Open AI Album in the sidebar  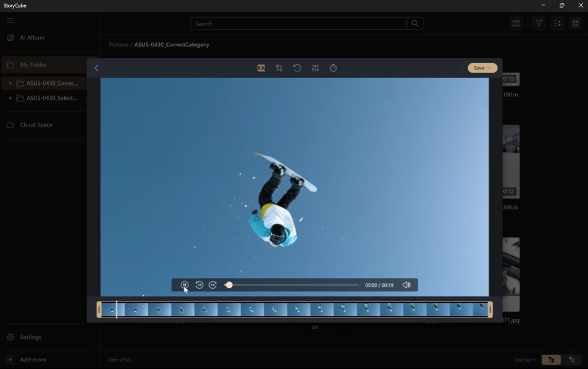click(x=32, y=37)
